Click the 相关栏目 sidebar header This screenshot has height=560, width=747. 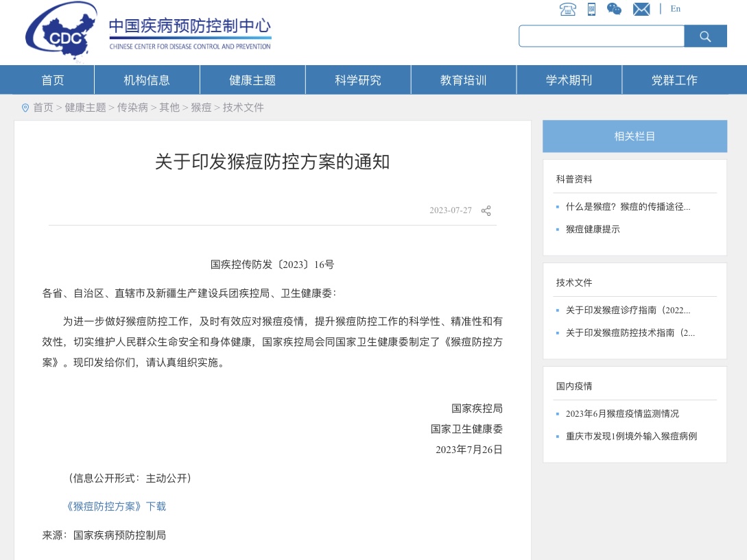coord(635,136)
